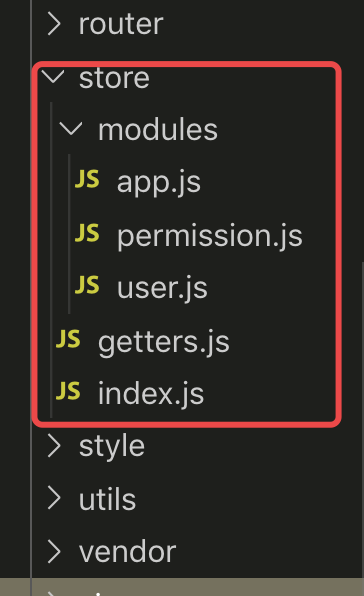This screenshot has width=364, height=596.
Task: Click the JS icon beside app.js
Action: click(87, 179)
